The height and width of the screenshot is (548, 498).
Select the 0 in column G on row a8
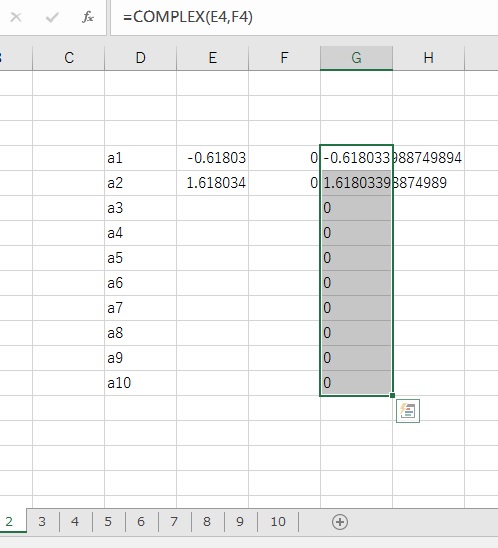tap(356, 333)
